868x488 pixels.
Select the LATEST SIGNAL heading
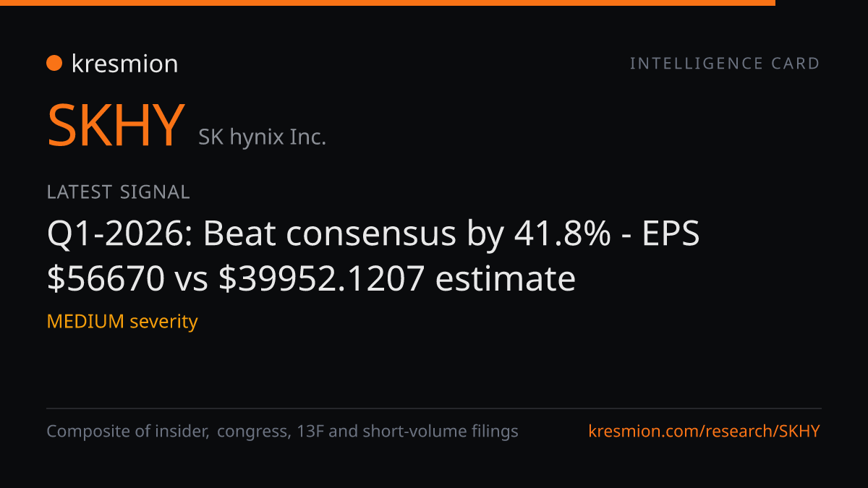(118, 192)
